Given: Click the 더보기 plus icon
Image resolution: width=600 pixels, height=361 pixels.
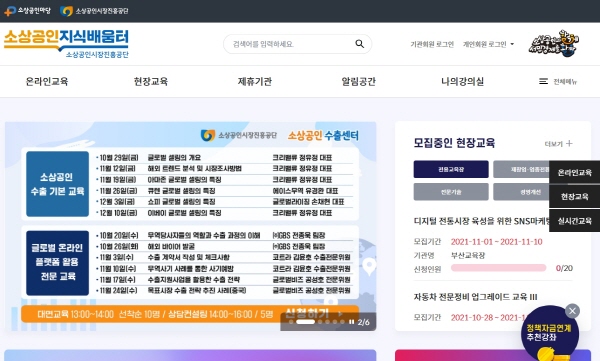Looking at the screenshot, I should coord(569,143).
